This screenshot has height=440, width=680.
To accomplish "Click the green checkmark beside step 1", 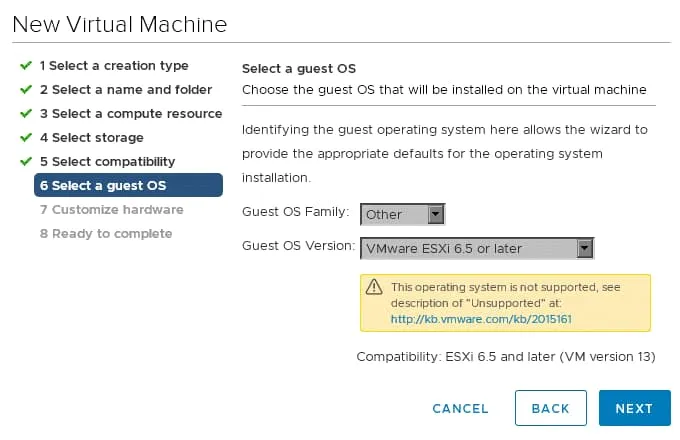I will tap(25, 66).
